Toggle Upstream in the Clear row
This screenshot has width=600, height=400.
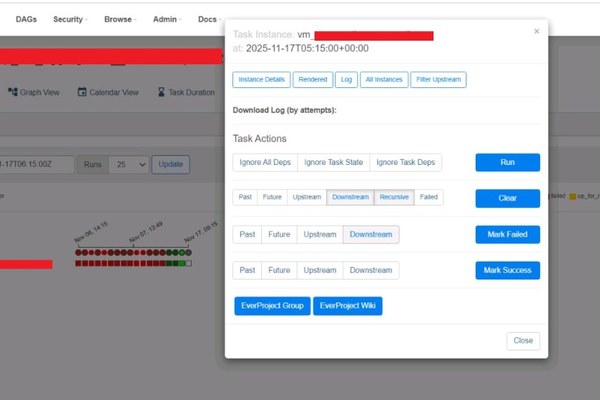click(307, 197)
